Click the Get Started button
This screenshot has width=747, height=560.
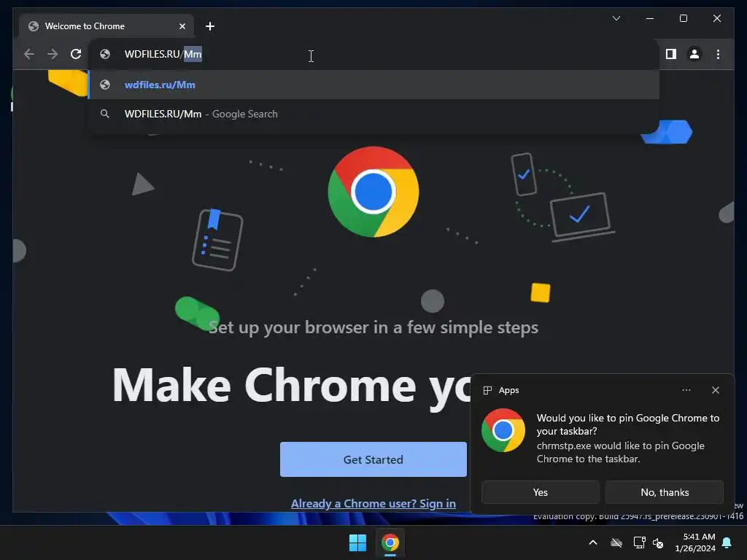click(x=373, y=459)
